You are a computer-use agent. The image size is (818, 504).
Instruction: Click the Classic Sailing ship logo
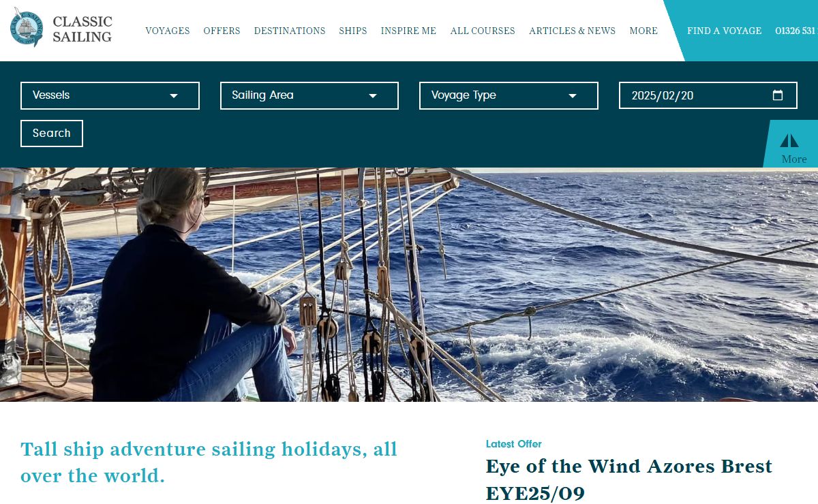(x=27, y=28)
